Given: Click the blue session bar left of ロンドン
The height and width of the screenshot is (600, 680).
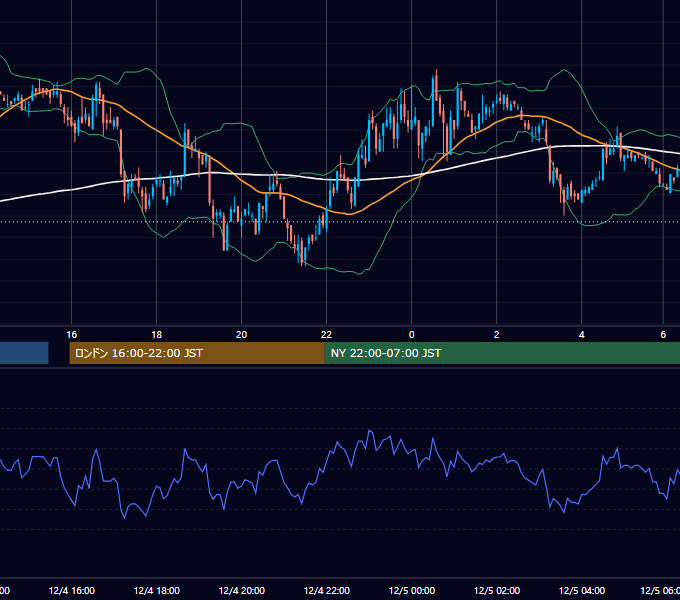Looking at the screenshot, I should pyautogui.click(x=24, y=353).
